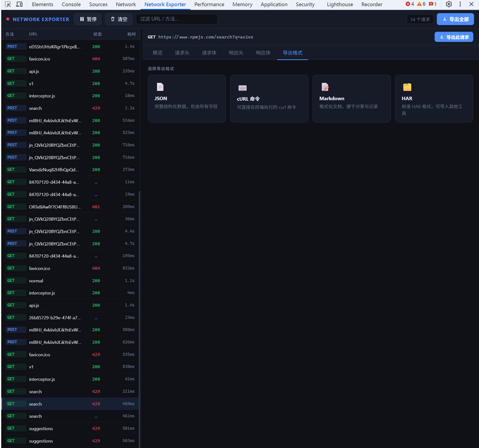Click the 耗时 duration column header
This screenshot has height=448, width=479.
[131, 34]
